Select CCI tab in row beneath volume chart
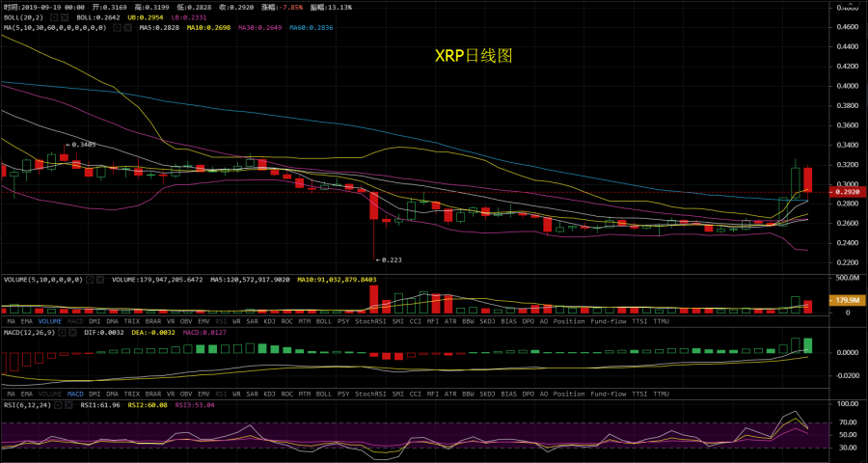This screenshot has width=868, height=463. 415,320
